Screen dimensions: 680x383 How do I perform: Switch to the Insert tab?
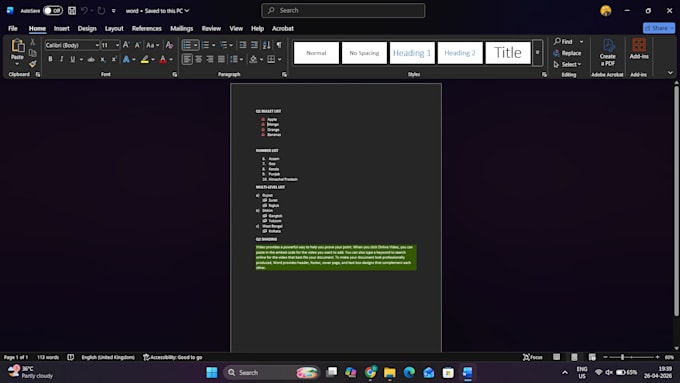click(62, 28)
